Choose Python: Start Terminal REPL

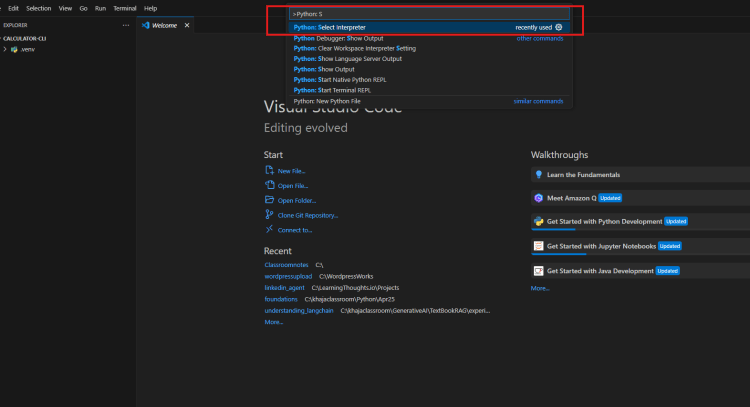pyautogui.click(x=429, y=90)
